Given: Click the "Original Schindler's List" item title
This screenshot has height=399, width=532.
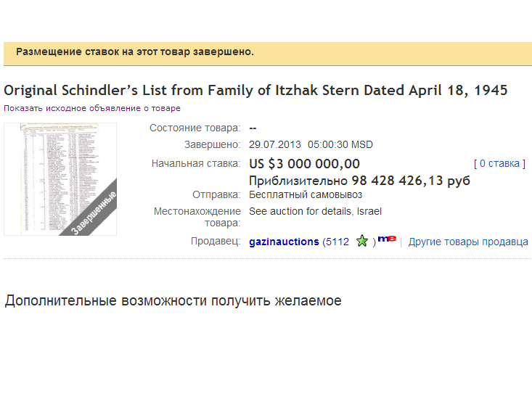Looking at the screenshot, I should (x=255, y=91).
